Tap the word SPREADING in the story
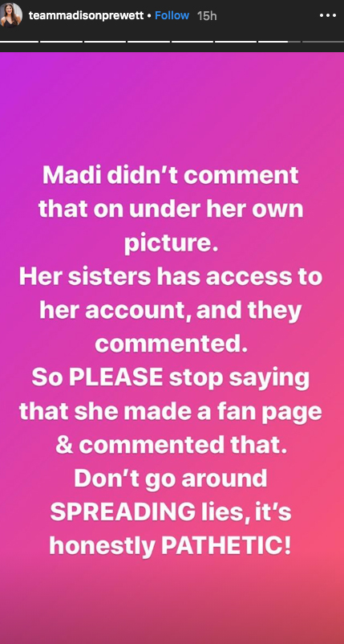The height and width of the screenshot is (644, 344). click(123, 512)
